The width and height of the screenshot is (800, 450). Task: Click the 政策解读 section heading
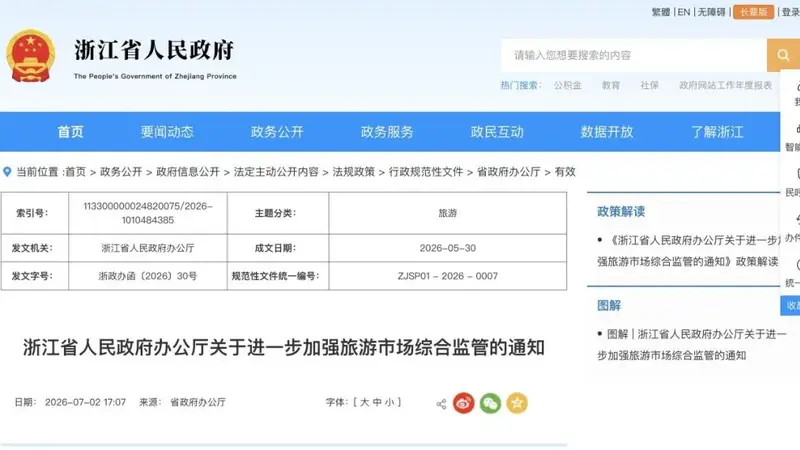click(x=621, y=212)
